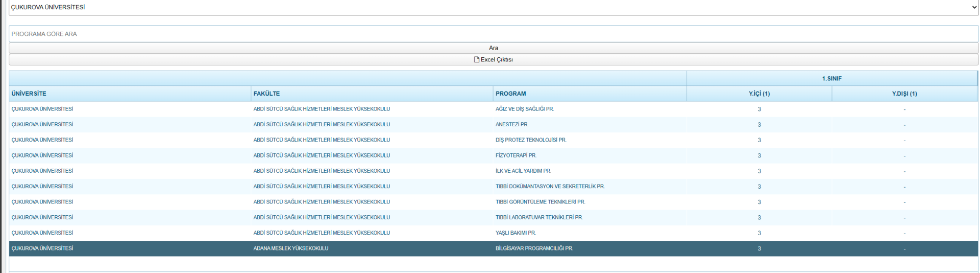Click Y.İÇİ value 3 in İLK VE ACİL YARDIM row
The height and width of the screenshot is (273, 980).
tap(759, 171)
